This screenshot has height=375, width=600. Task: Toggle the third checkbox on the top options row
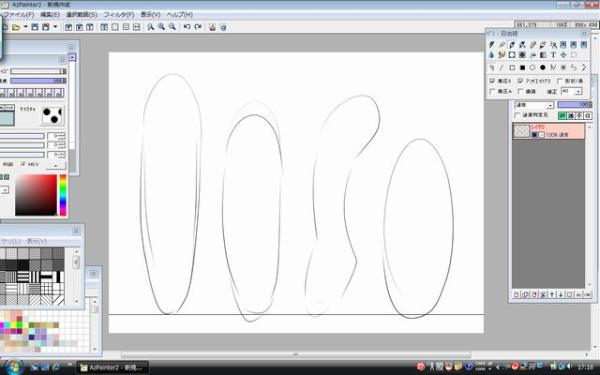point(560,81)
